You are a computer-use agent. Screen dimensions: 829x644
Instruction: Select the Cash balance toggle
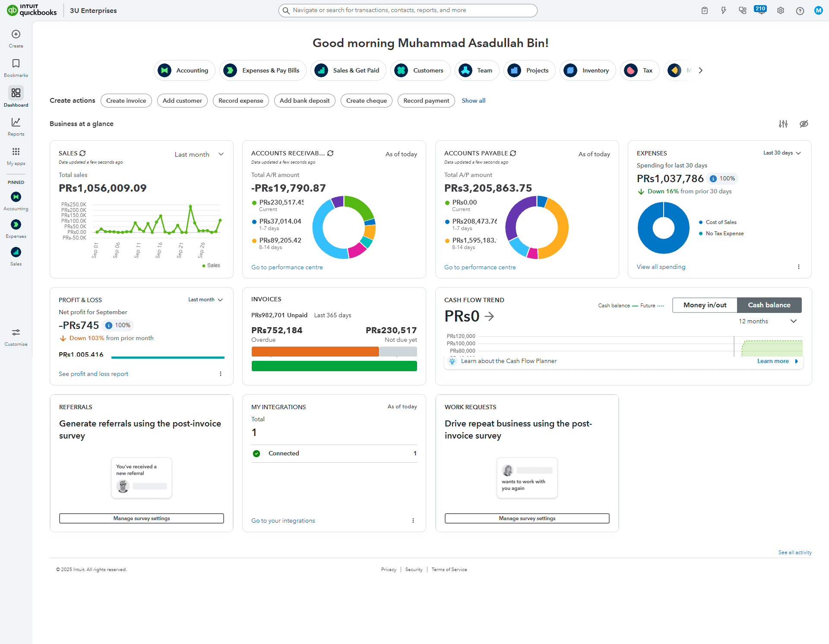point(769,305)
